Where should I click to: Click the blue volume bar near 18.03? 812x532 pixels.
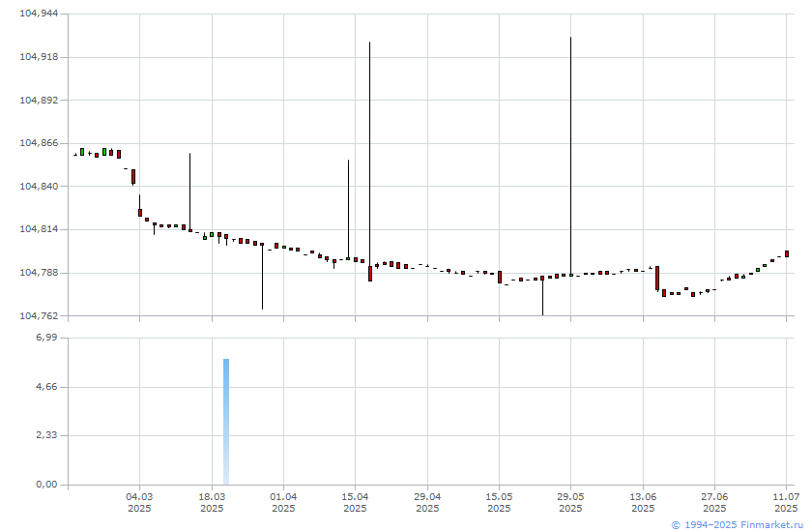click(x=226, y=422)
